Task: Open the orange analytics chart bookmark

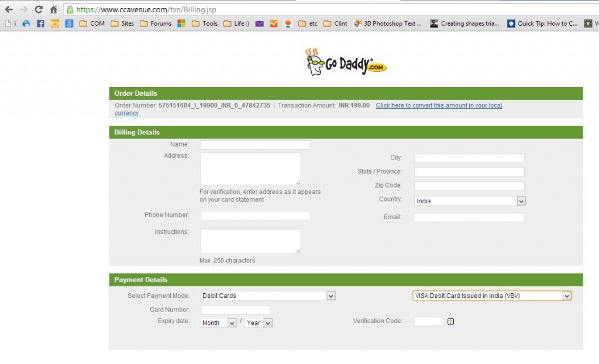Action: pyautogui.click(x=274, y=23)
